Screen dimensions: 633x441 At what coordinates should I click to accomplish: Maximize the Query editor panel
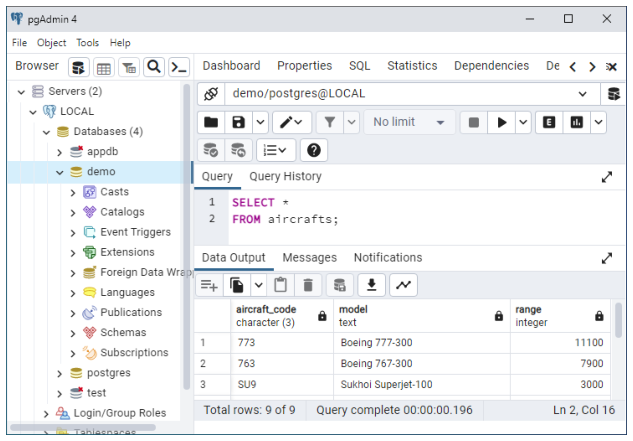pyautogui.click(x=607, y=177)
